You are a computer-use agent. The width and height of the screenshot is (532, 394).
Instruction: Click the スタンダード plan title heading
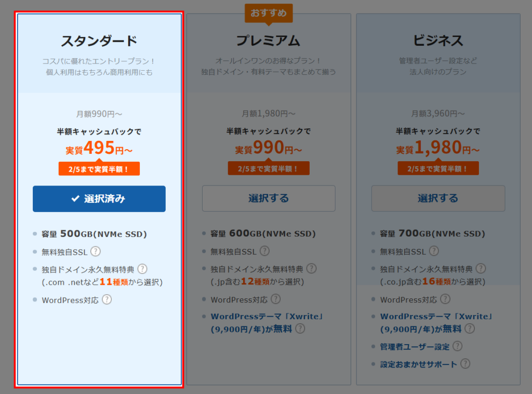pyautogui.click(x=99, y=41)
